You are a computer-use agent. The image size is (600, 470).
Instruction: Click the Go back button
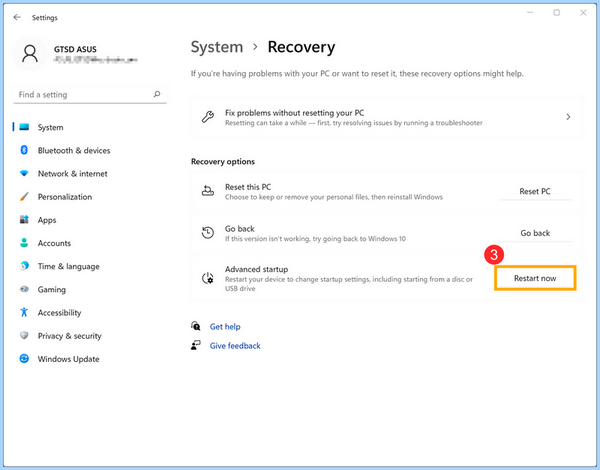click(x=535, y=233)
